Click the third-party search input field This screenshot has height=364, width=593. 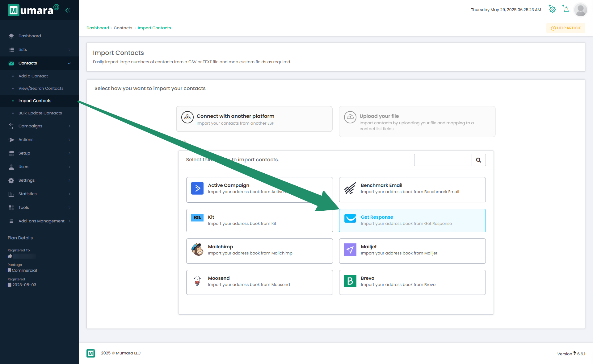[x=443, y=160]
